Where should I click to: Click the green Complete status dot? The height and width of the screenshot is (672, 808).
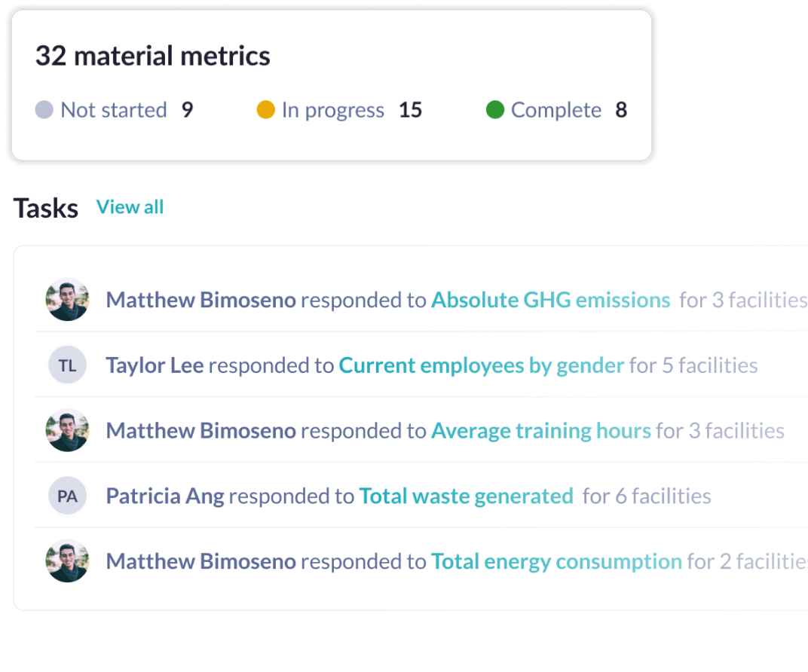pos(494,110)
